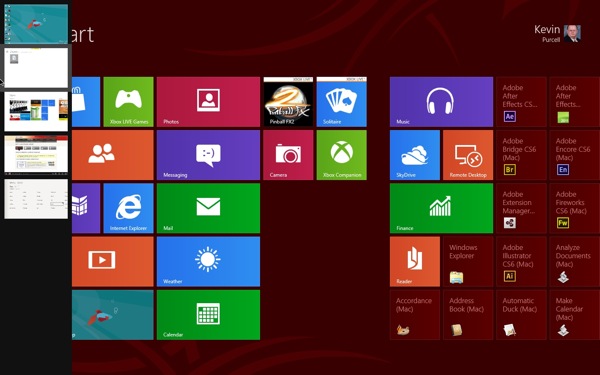Switch to the bottom settings list thumbnail

coord(36,199)
